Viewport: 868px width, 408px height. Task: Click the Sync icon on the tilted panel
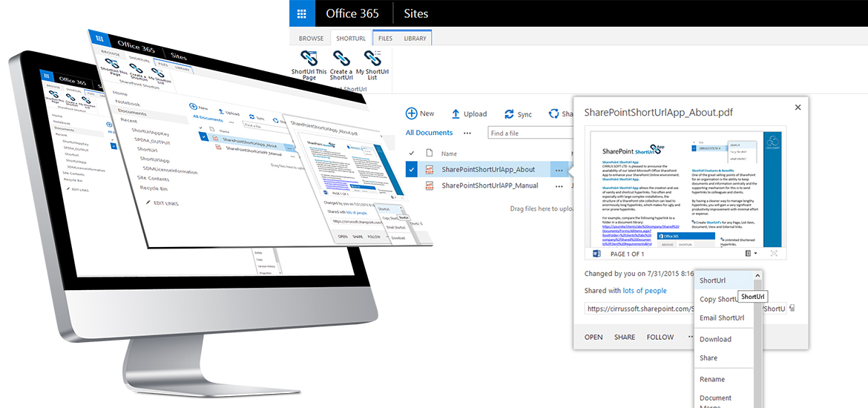(x=252, y=117)
